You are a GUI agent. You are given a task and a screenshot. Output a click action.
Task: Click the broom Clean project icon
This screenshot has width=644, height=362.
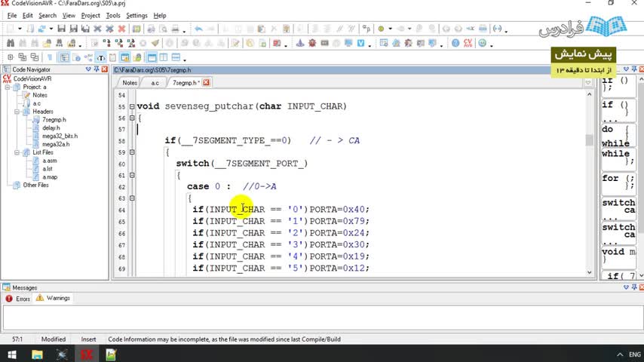click(155, 43)
